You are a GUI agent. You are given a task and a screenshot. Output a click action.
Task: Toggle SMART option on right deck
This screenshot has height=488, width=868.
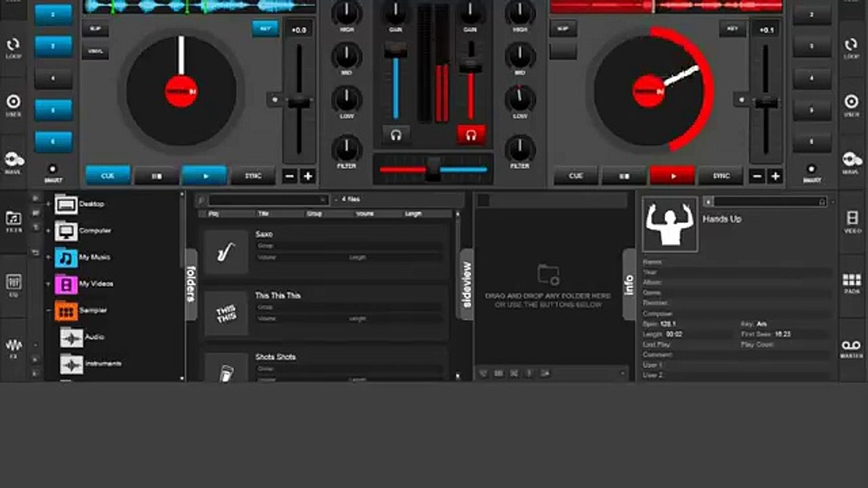click(811, 172)
